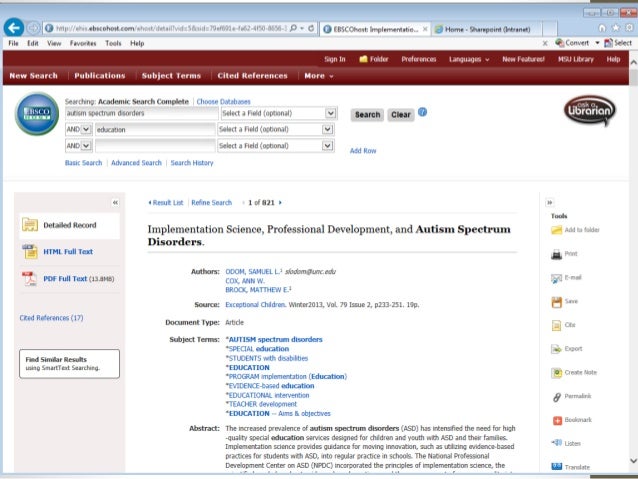Click the Save tool icon
Screen dimensions: 638x479
click(x=557, y=301)
